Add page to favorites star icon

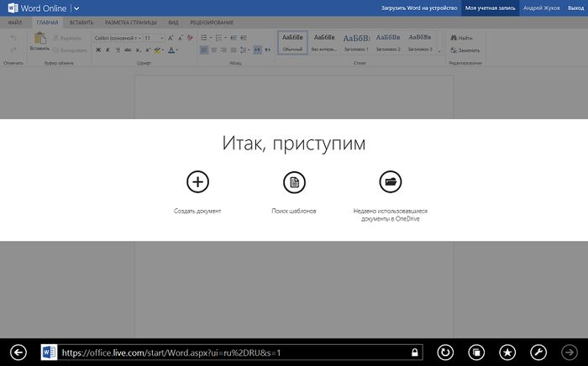pos(507,353)
